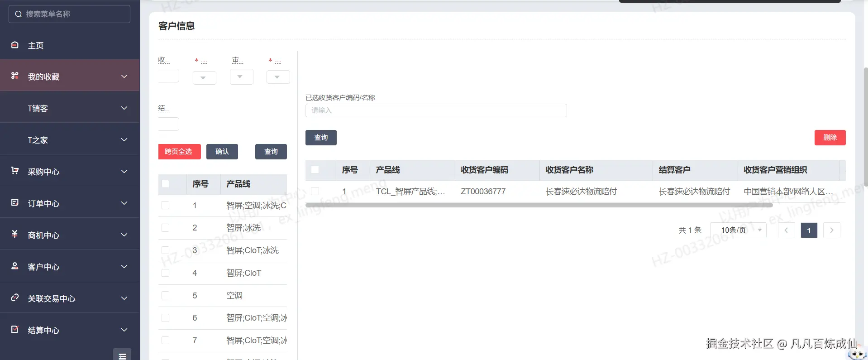Open the third filter dropdown under 审 label

(x=242, y=77)
